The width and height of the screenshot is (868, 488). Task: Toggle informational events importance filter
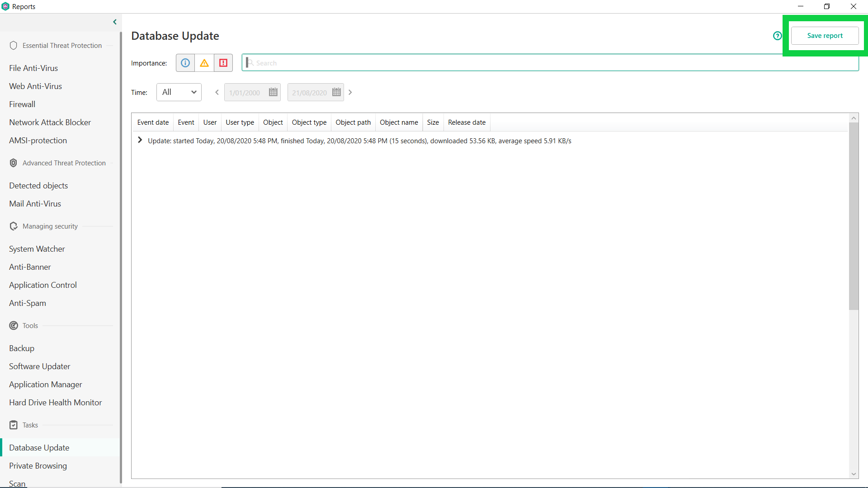[185, 63]
